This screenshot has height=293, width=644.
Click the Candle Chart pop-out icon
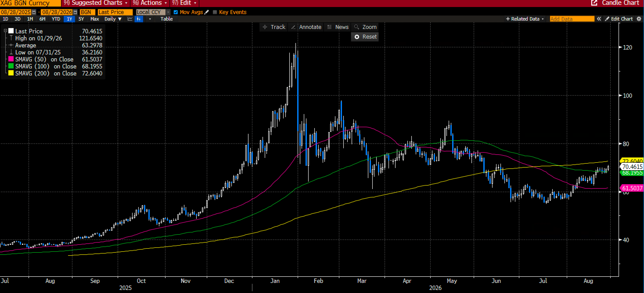(x=594, y=3)
